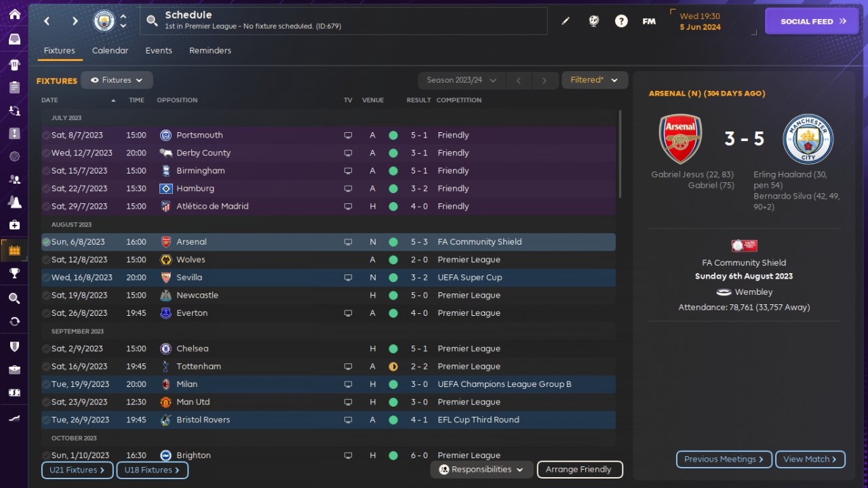This screenshot has width=868, height=488.
Task: Open the Squad shirt icon
Action: click(x=14, y=65)
